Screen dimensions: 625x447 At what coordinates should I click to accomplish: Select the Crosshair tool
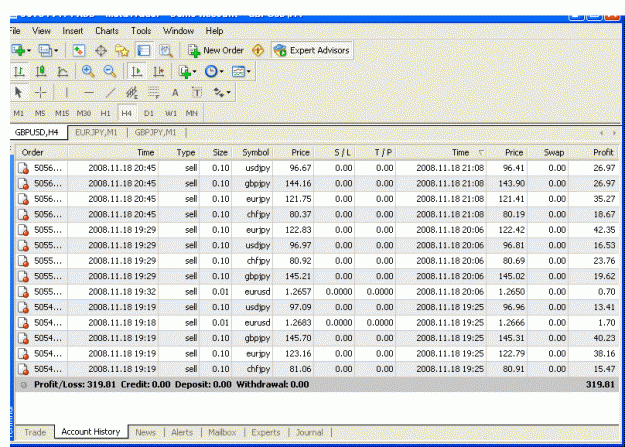click(x=41, y=93)
